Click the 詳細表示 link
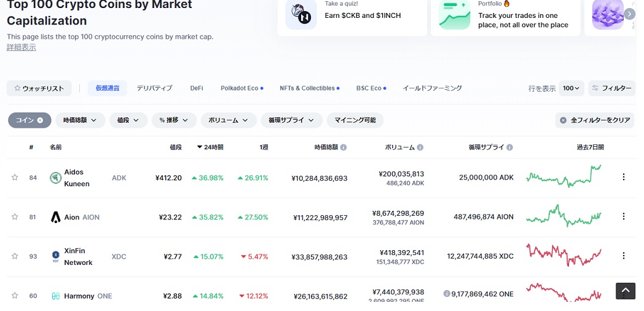 (22, 47)
